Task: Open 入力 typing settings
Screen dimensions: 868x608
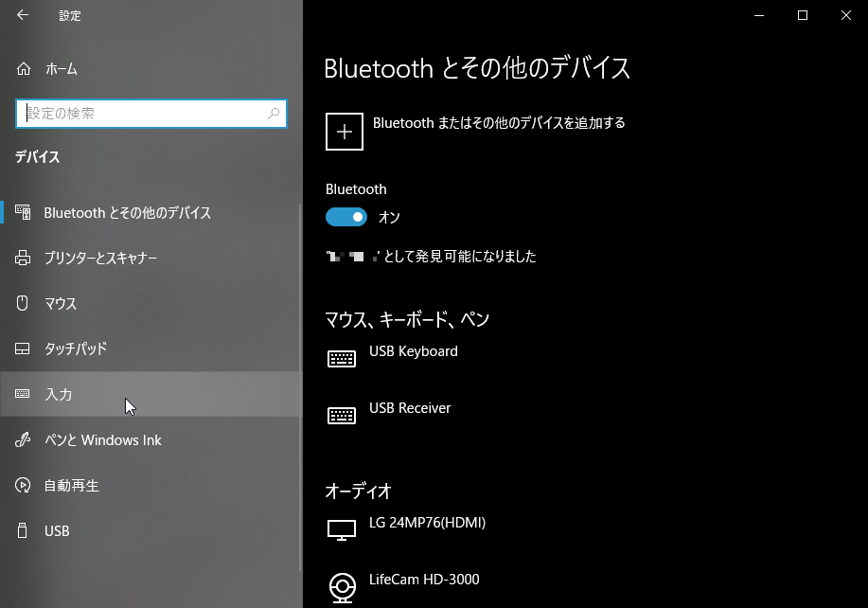Action: click(x=151, y=394)
